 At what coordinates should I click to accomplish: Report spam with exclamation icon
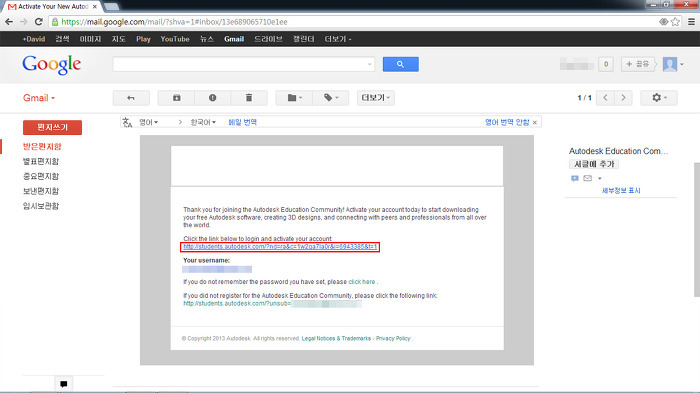point(212,98)
